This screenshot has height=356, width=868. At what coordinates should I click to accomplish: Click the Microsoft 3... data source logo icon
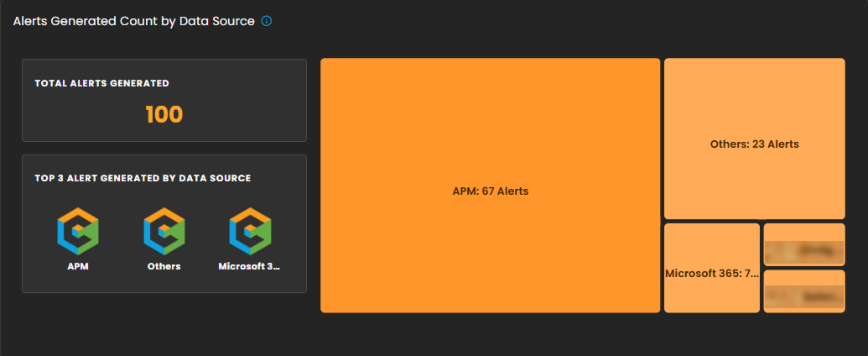click(x=250, y=231)
